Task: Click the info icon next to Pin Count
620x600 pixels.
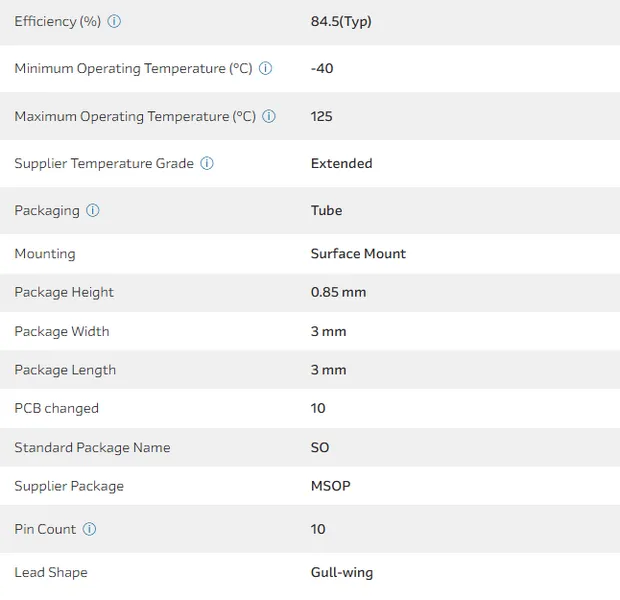Action: [89, 529]
